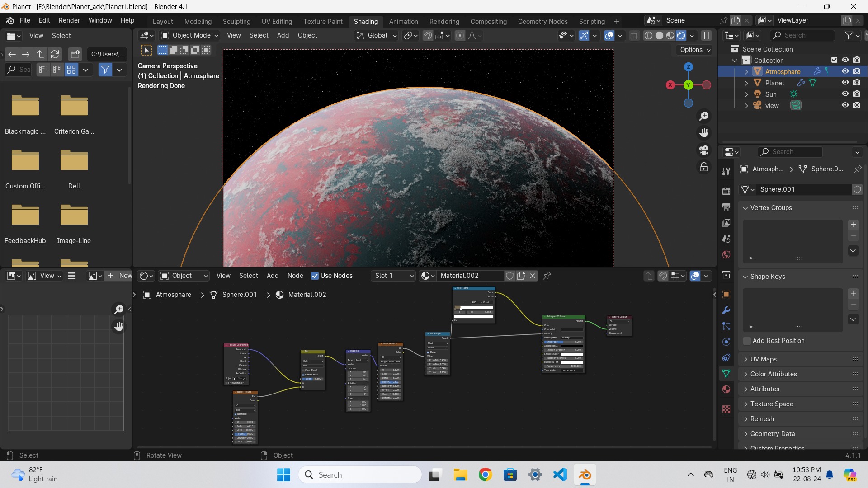Switch to the Geometry Nodes workspace tab
Screen dimensions: 868x488
(542, 21)
